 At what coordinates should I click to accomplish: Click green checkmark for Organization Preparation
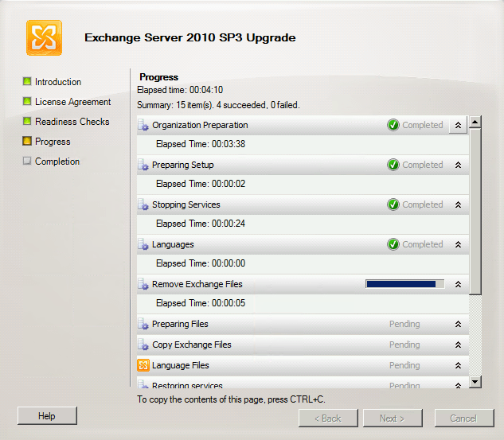(x=393, y=125)
